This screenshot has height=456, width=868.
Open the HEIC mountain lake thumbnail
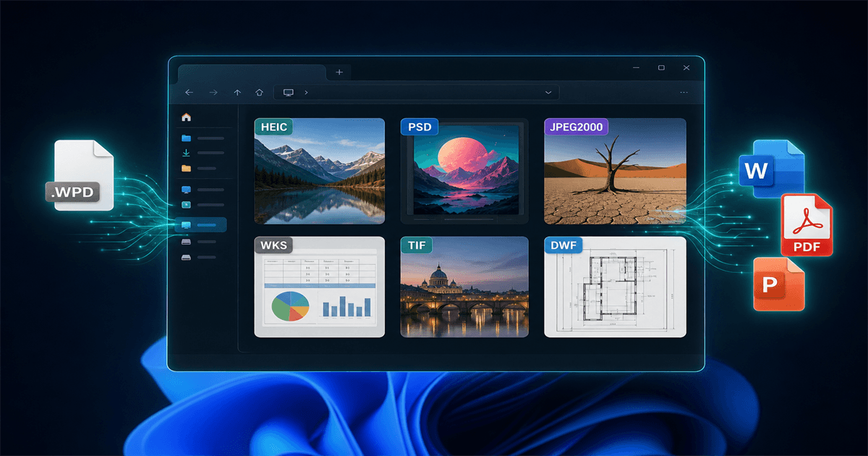(320, 171)
